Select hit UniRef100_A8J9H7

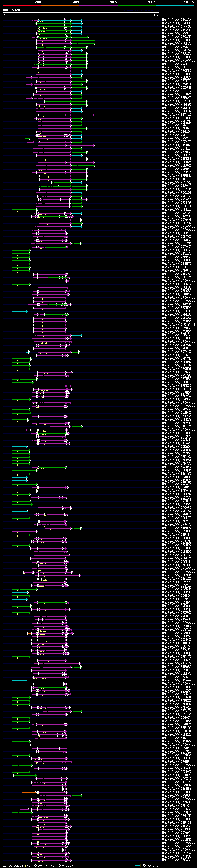coord(177,829)
